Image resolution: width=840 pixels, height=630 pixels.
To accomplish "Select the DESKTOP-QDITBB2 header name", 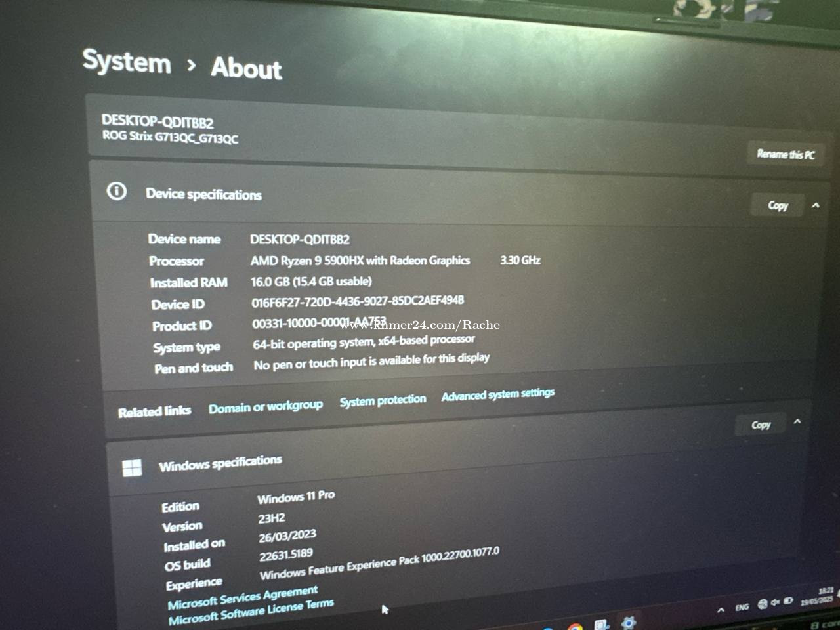I will [157, 121].
